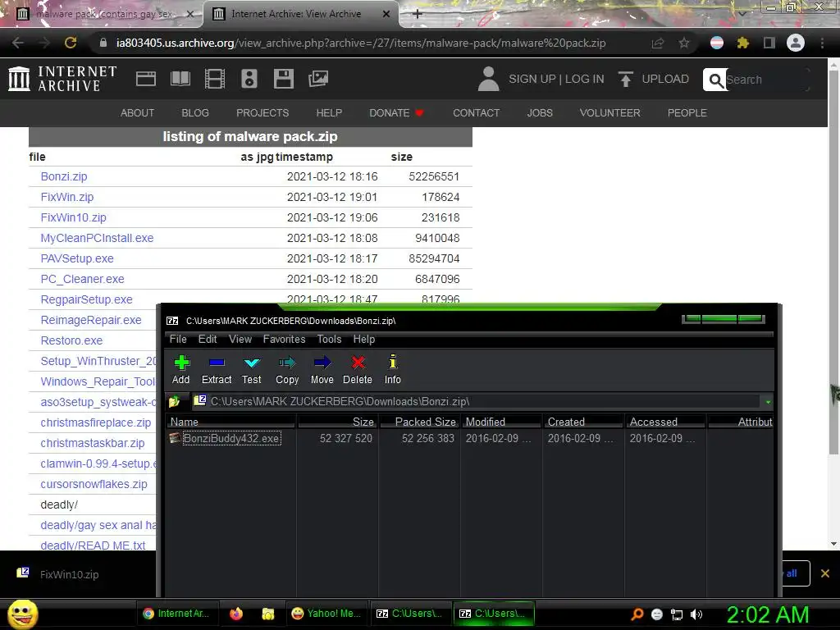This screenshot has width=840, height=630.
Task: Click the red Delete icon in 7-Zip
Action: pyautogui.click(x=358, y=370)
